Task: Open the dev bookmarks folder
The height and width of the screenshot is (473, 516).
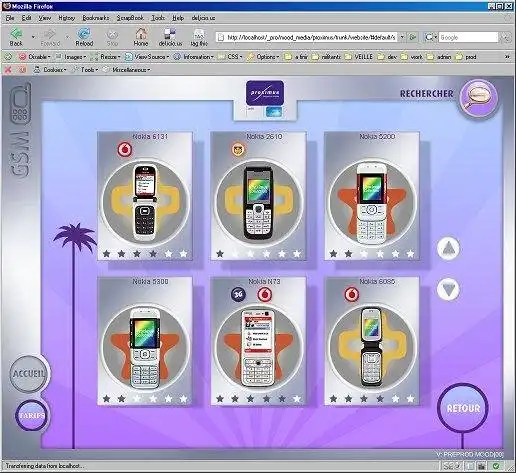Action: 387,57
